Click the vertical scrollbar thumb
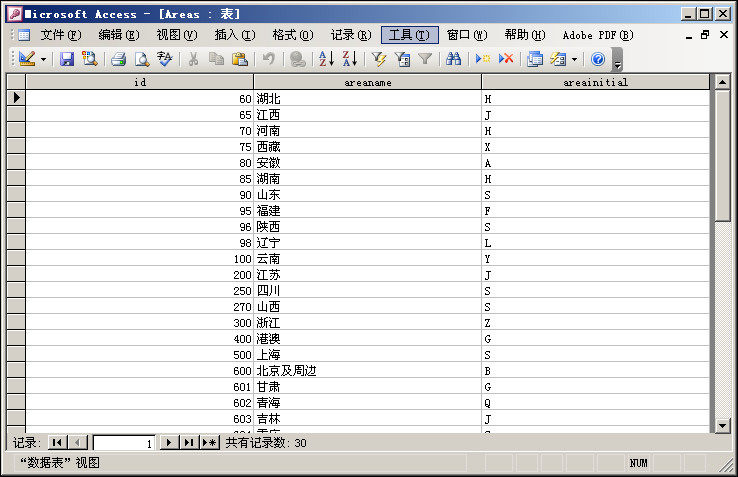 pyautogui.click(x=722, y=155)
